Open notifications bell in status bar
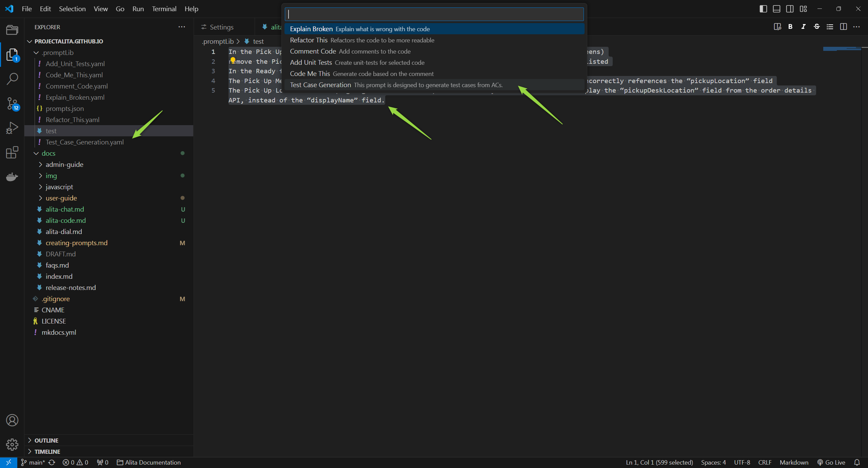Image resolution: width=868 pixels, height=468 pixels. pyautogui.click(x=857, y=462)
